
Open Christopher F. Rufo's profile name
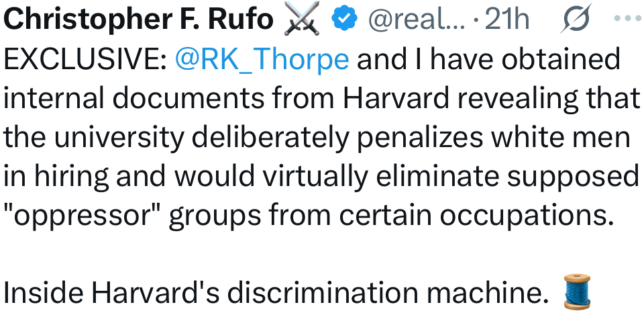[x=139, y=20]
